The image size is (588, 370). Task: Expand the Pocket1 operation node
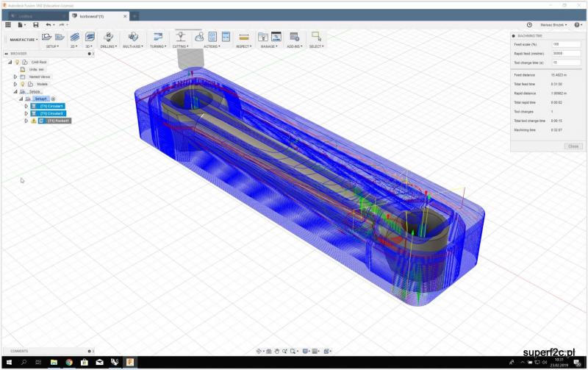(x=26, y=121)
